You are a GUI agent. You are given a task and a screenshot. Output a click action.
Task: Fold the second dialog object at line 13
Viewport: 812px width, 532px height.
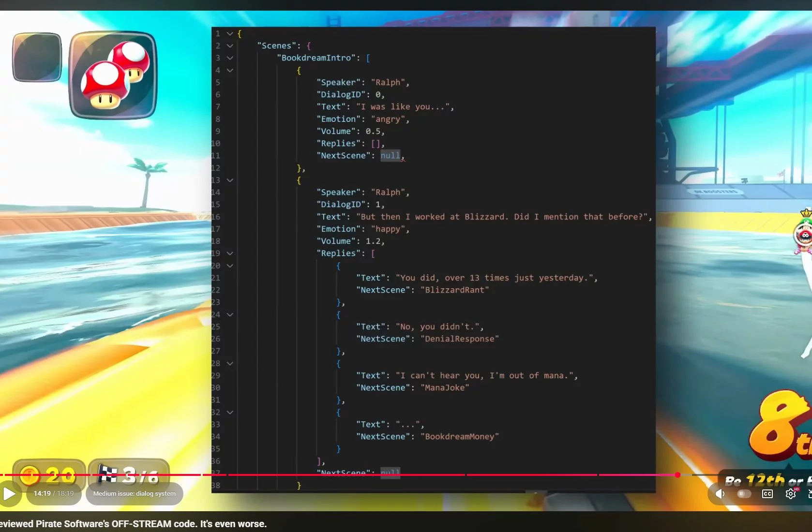[x=230, y=180]
